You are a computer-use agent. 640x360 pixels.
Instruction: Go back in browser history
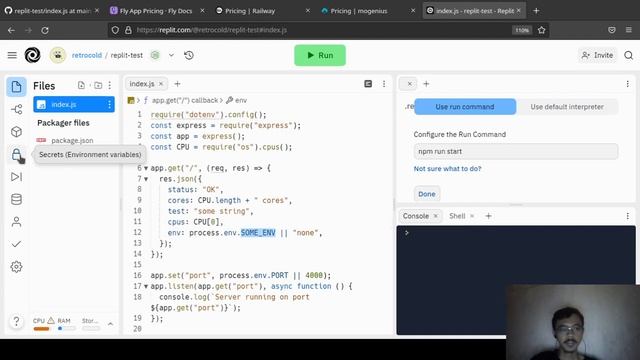[x=11, y=30]
